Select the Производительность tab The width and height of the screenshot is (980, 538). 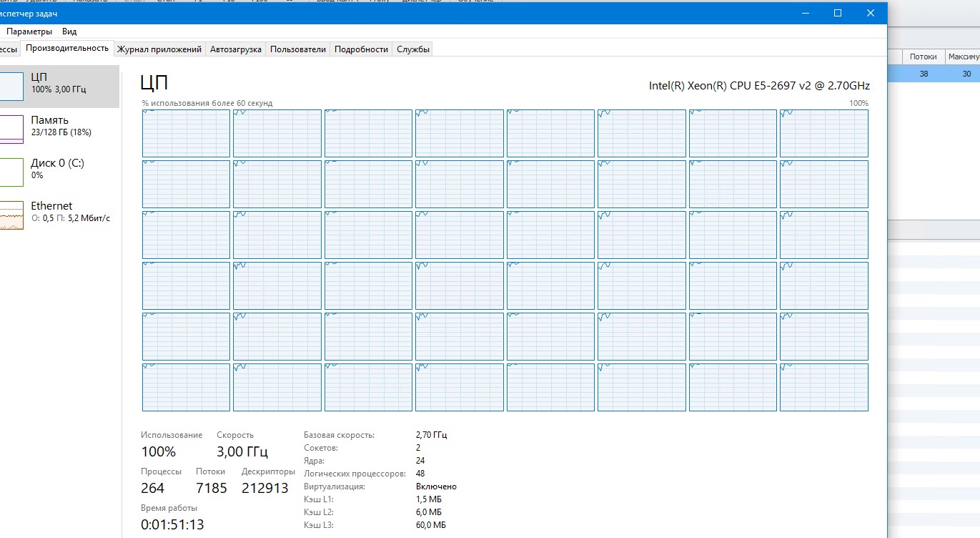click(66, 48)
